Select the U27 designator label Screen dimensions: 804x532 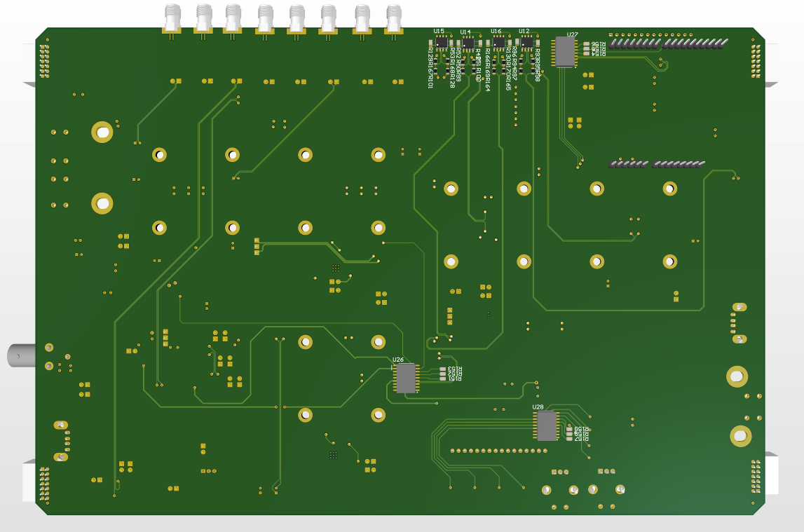[572, 34]
